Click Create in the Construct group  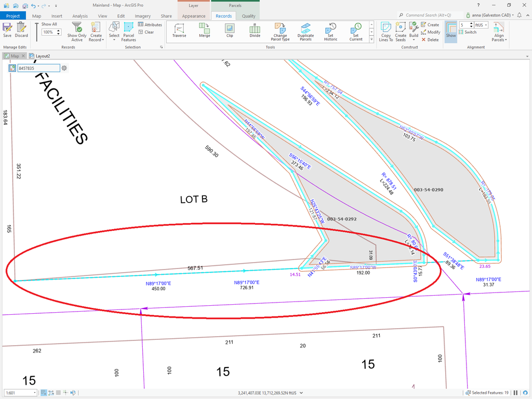(430, 25)
